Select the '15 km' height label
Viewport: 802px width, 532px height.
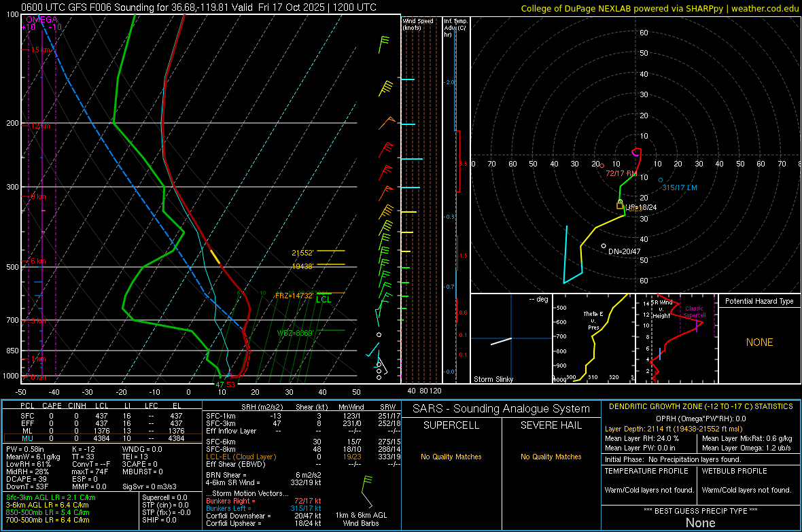[40, 50]
